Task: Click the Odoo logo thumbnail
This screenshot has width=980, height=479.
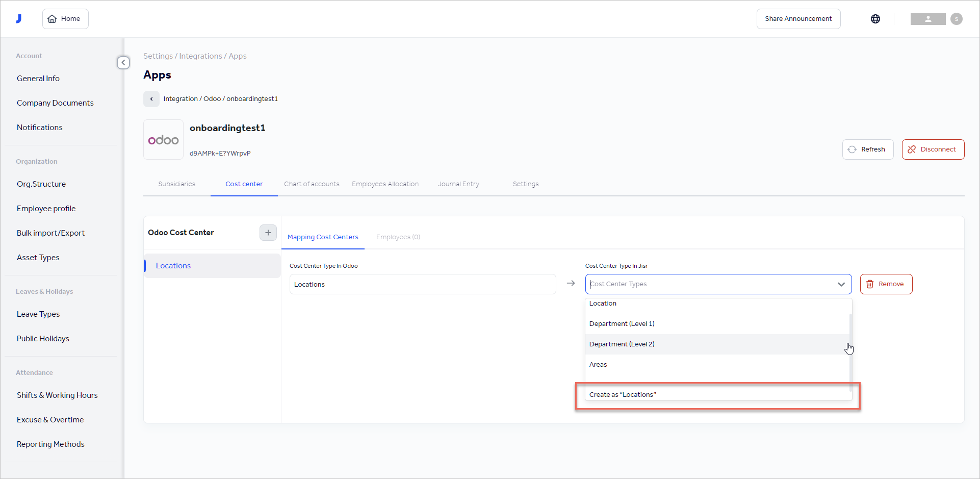Action: (163, 139)
